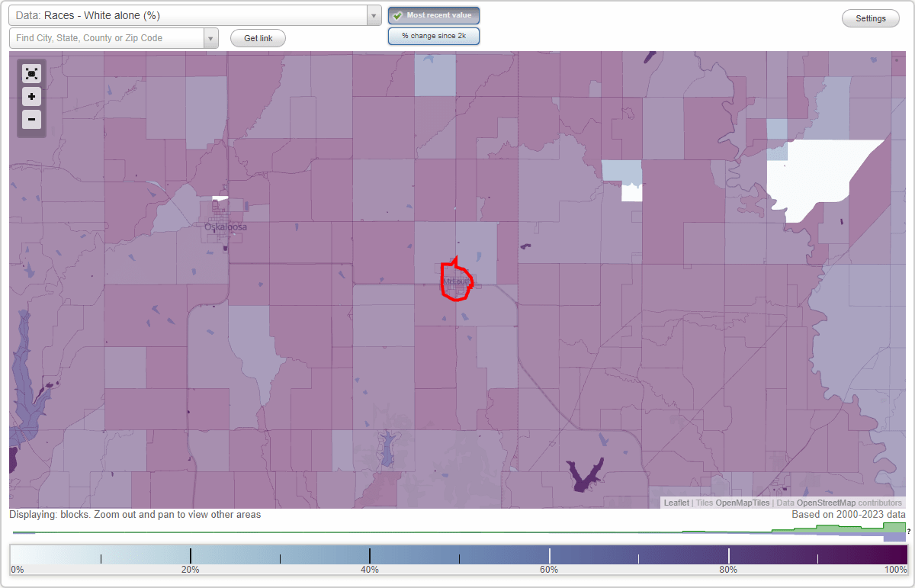Click the fullscreen arrows icon above zoom controls

pyautogui.click(x=31, y=73)
